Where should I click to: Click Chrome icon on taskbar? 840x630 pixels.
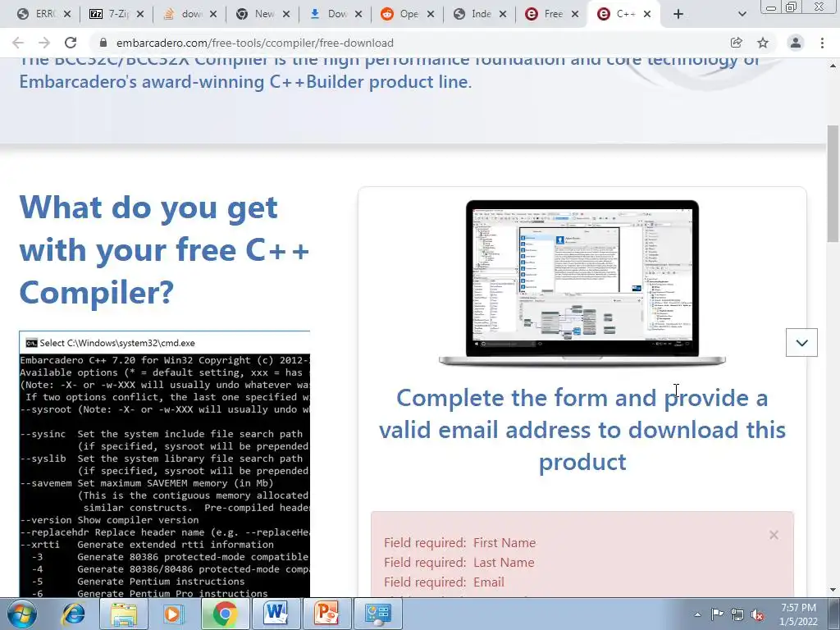click(225, 614)
